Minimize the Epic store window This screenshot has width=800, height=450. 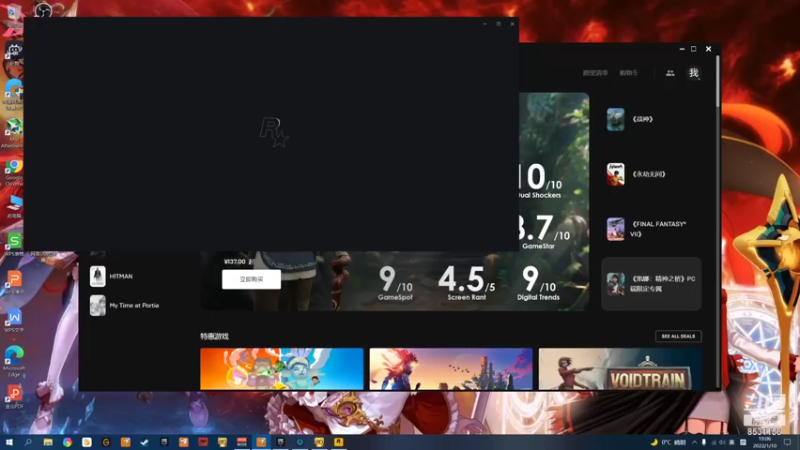(x=682, y=49)
